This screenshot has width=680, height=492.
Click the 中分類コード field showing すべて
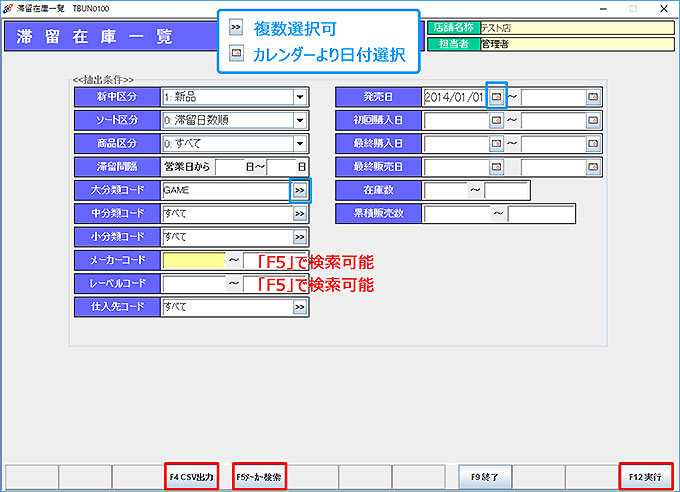coord(227,214)
